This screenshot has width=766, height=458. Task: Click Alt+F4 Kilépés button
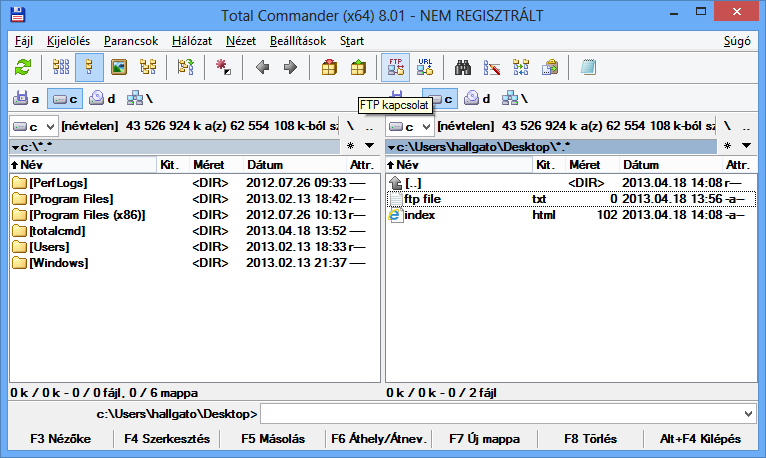point(701,439)
